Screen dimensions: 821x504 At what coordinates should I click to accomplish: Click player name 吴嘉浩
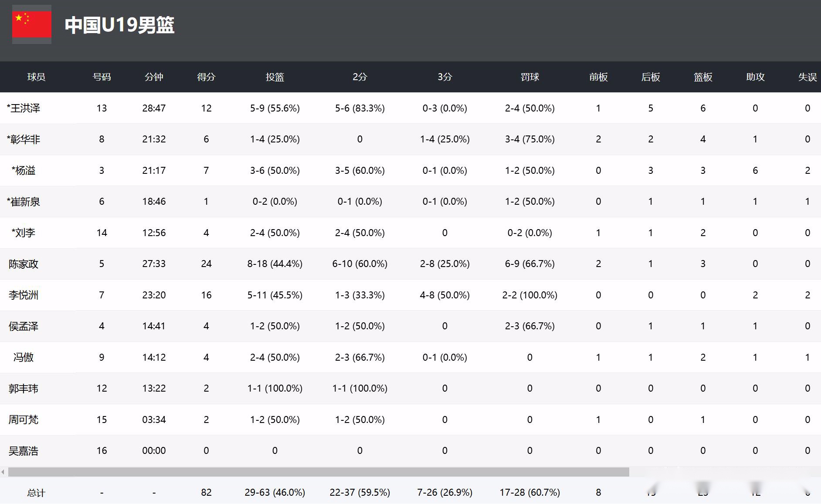coord(24,451)
